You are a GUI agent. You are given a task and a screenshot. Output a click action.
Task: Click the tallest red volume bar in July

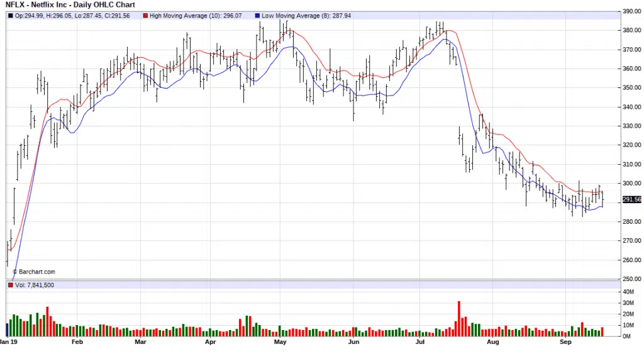[459, 319]
